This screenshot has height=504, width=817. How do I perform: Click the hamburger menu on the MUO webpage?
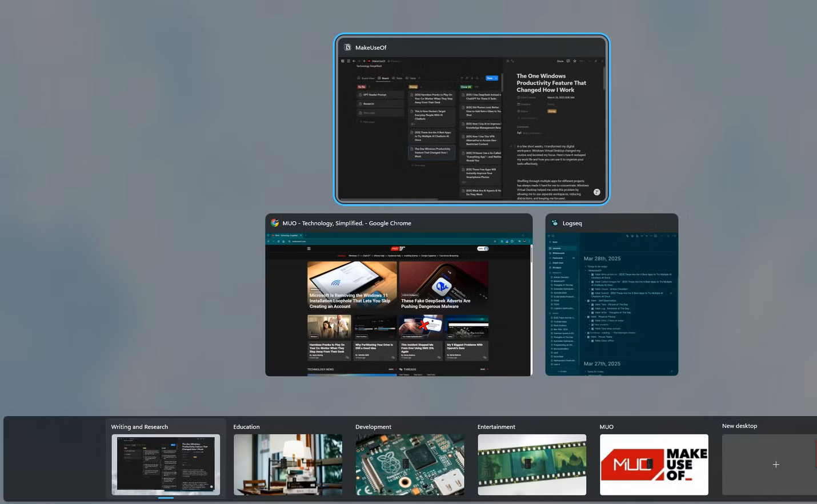[309, 249]
